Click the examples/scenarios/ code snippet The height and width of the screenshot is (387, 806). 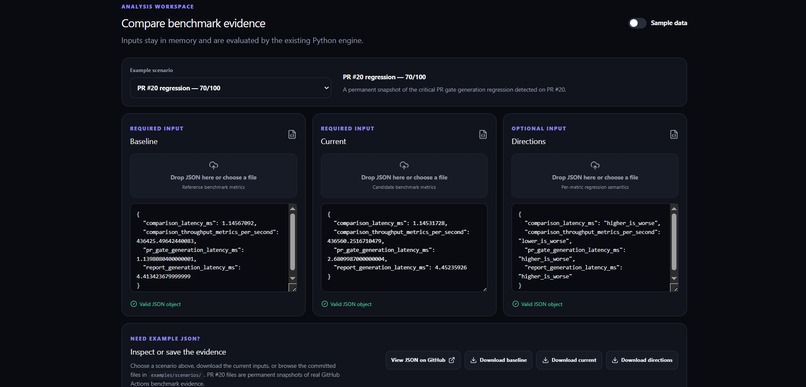(177, 375)
